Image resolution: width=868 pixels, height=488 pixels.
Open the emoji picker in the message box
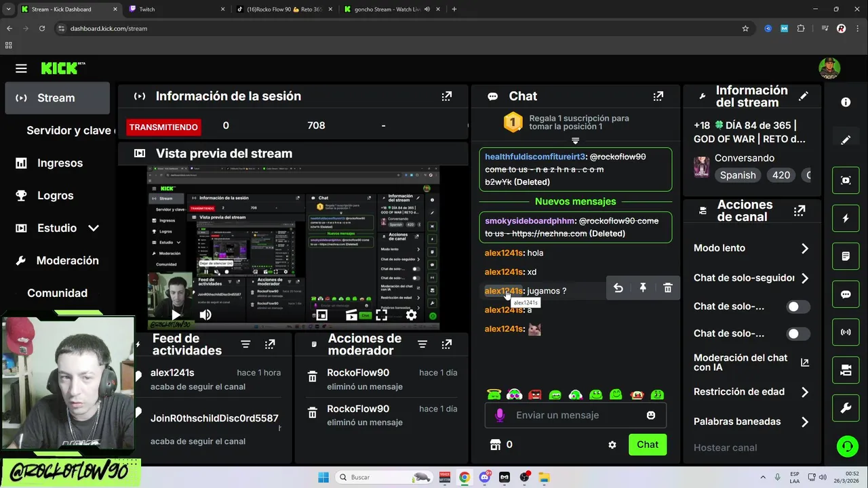[651, 415]
